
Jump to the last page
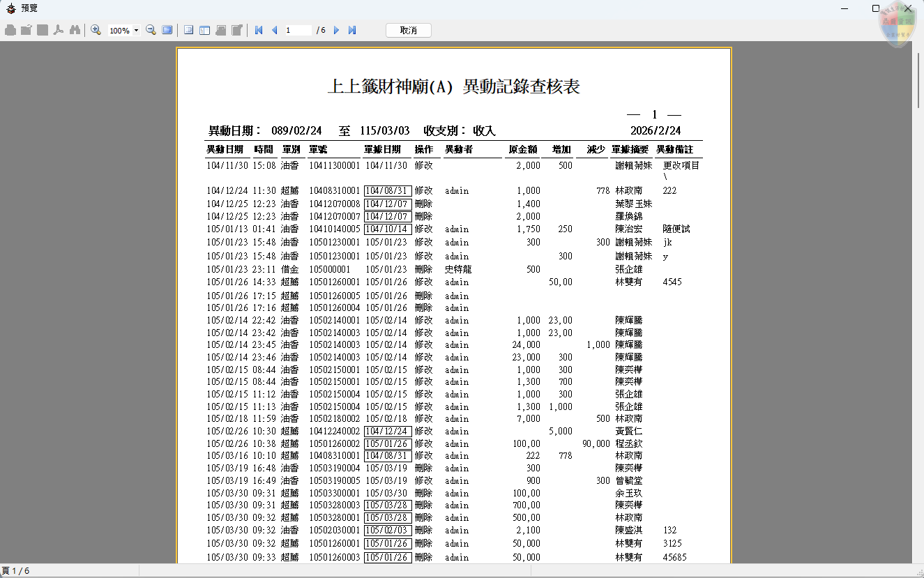352,30
